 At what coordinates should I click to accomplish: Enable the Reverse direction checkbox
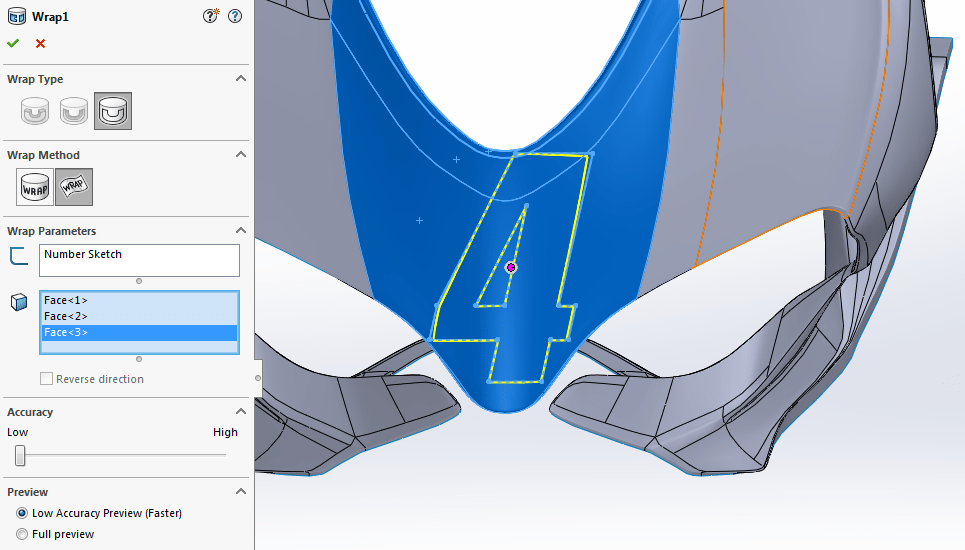point(46,379)
